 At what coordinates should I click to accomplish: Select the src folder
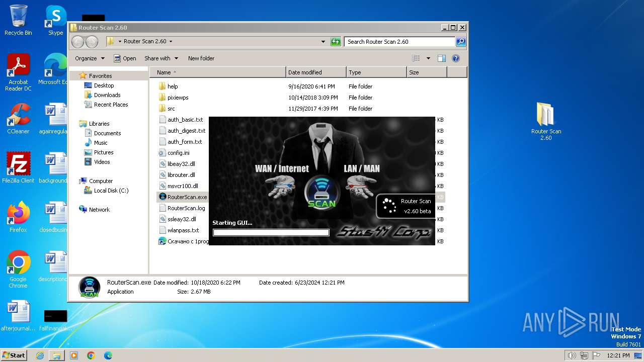point(171,109)
